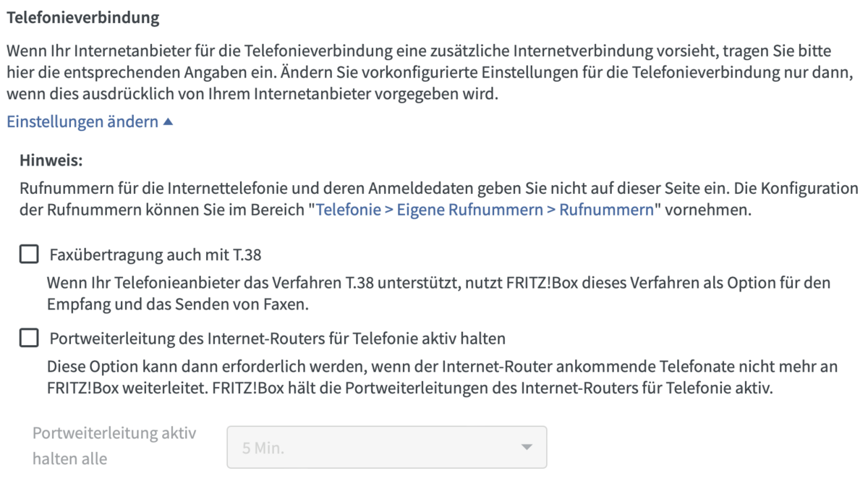868x481 pixels.
Task: Tick the Faxübertragung auch mit T.38 checkbox
Action: click(x=29, y=255)
